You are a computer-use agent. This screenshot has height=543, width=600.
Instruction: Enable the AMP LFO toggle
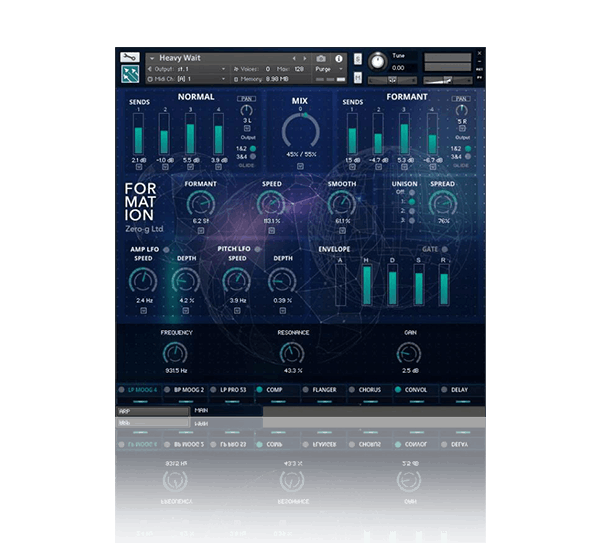tap(166, 249)
